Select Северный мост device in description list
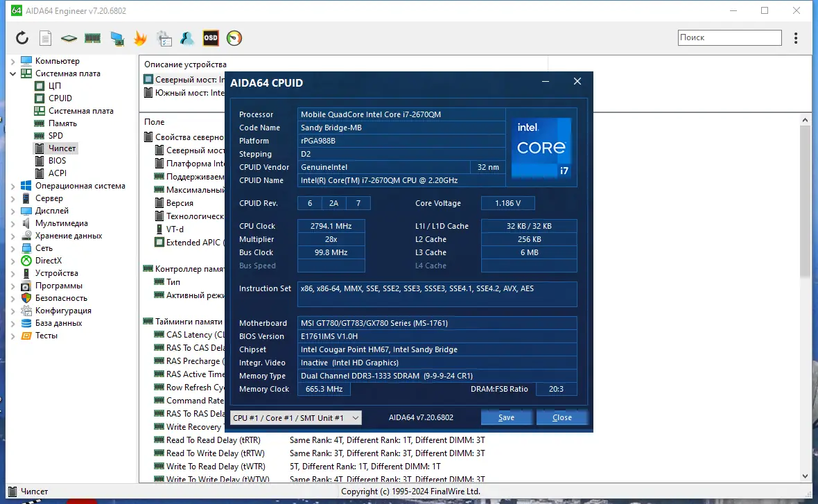The height and width of the screenshot is (504, 818). click(184, 79)
